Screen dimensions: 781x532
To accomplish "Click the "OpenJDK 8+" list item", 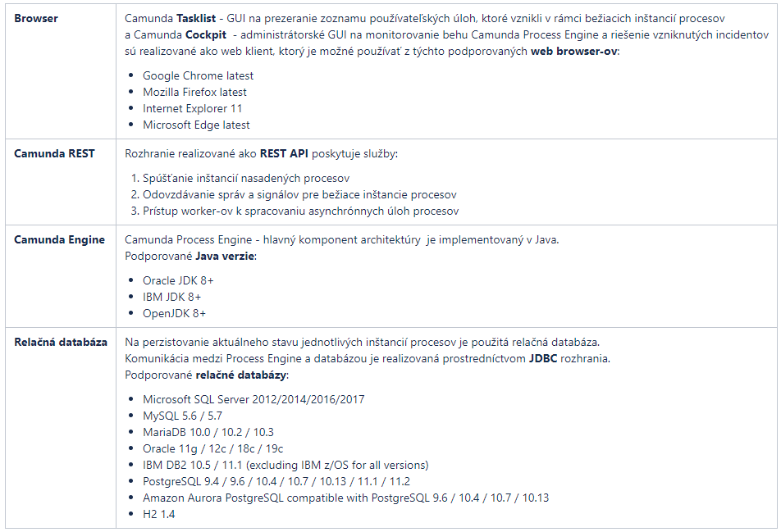I will coord(174,313).
